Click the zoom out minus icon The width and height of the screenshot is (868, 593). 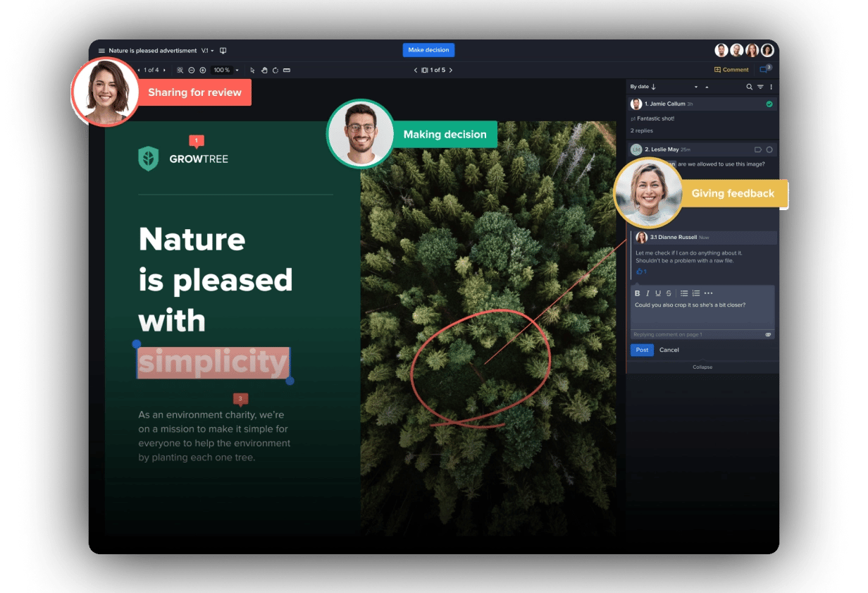[192, 71]
